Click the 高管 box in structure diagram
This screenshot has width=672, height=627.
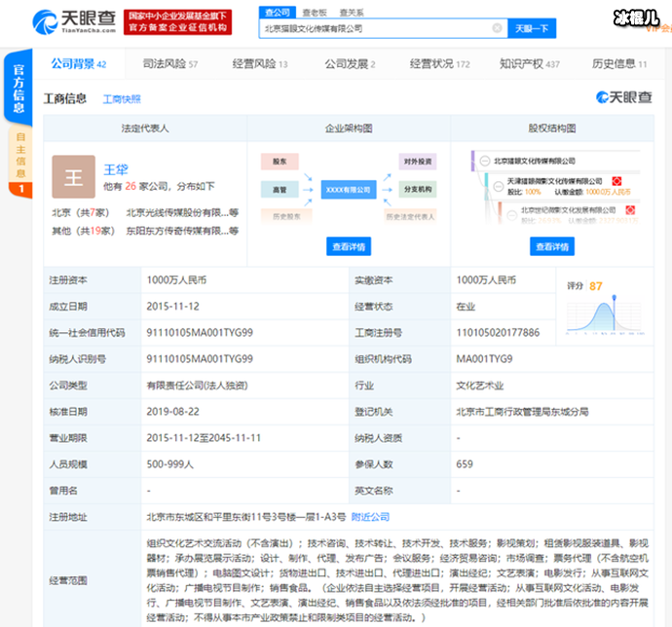click(x=280, y=190)
